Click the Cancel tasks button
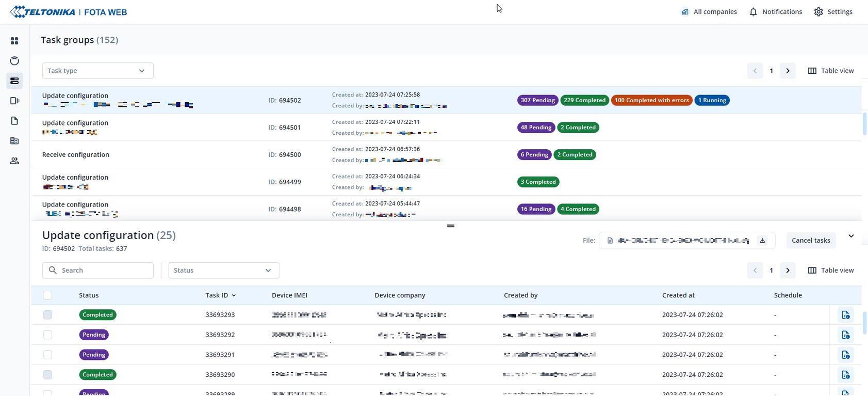The height and width of the screenshot is (396, 868). [x=811, y=241]
